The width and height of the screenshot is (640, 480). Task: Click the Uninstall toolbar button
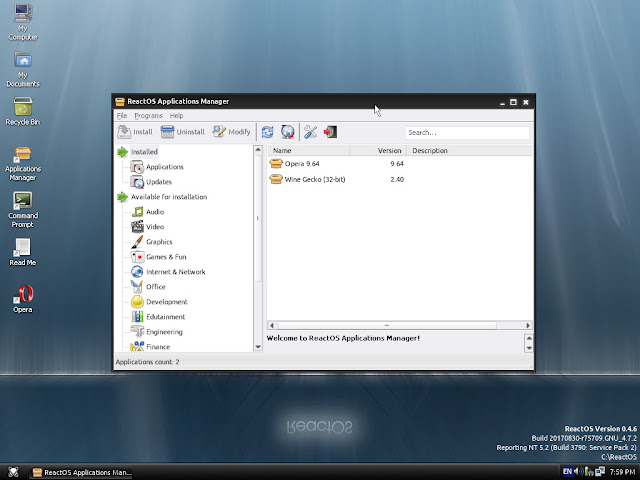coord(182,132)
